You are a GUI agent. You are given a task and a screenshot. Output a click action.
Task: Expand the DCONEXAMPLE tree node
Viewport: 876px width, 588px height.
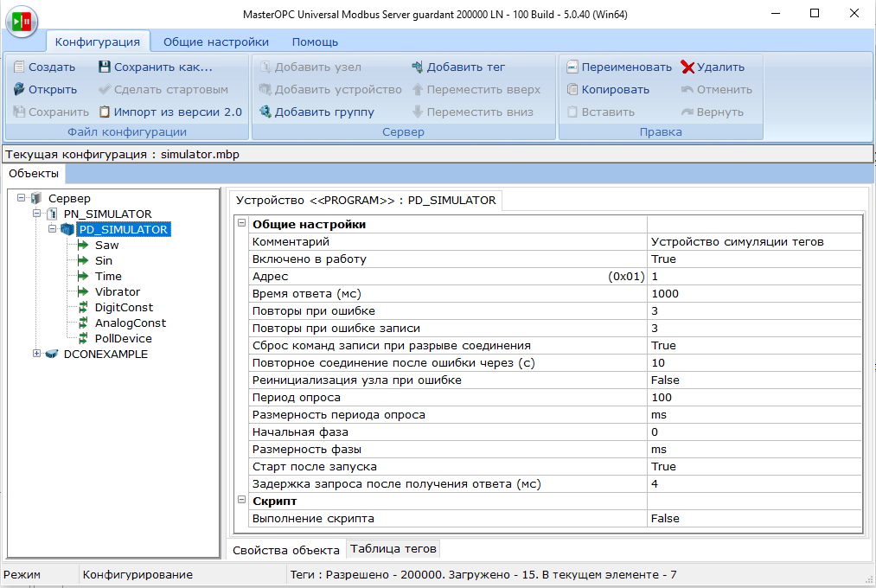tap(36, 354)
